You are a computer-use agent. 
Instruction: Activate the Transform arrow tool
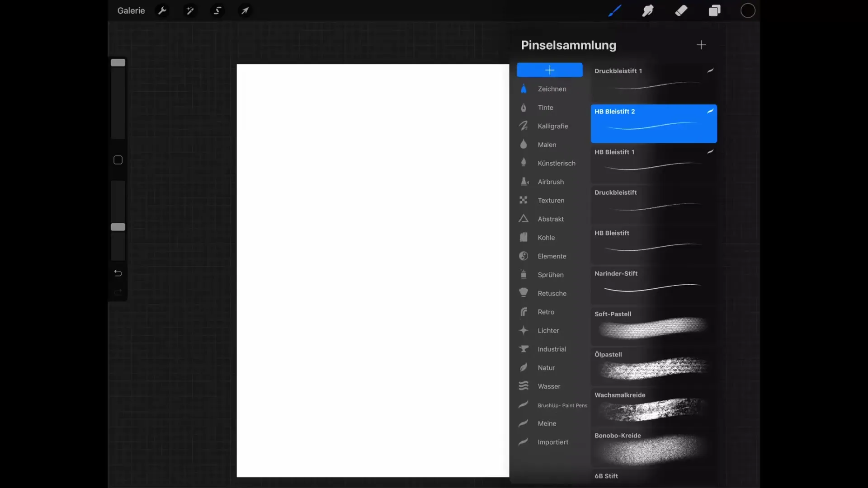pyautogui.click(x=245, y=10)
